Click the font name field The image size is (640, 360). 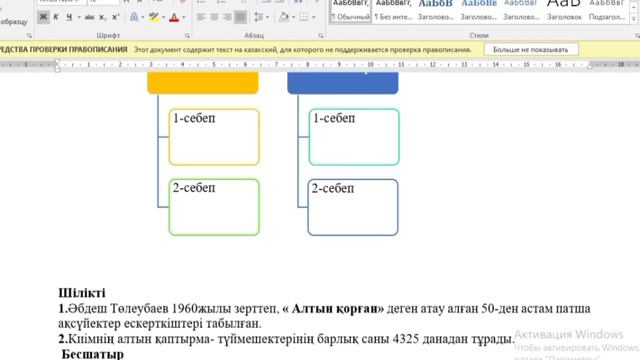click(61, 2)
